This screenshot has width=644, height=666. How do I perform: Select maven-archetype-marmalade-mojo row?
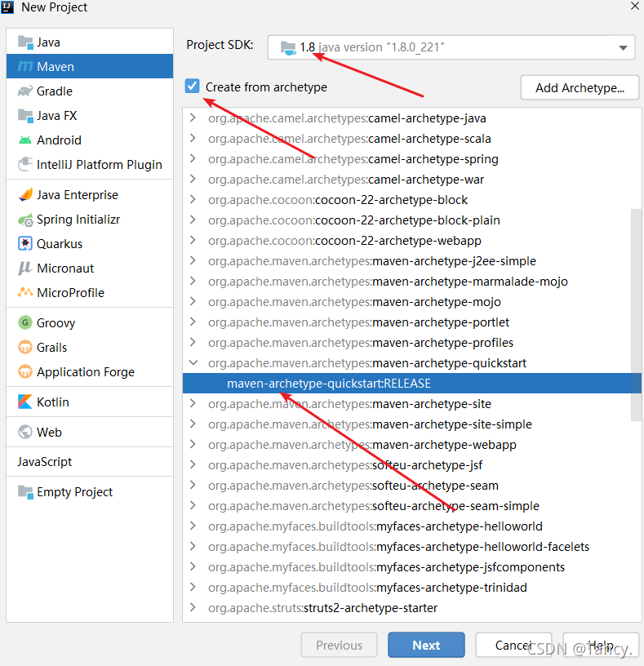(x=411, y=282)
